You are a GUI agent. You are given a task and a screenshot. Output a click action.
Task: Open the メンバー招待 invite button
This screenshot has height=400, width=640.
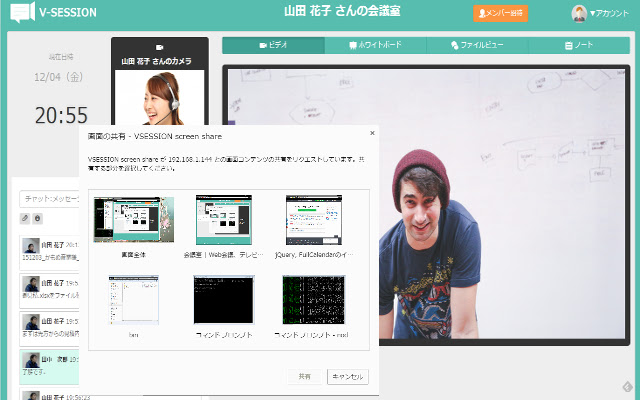[x=500, y=13]
